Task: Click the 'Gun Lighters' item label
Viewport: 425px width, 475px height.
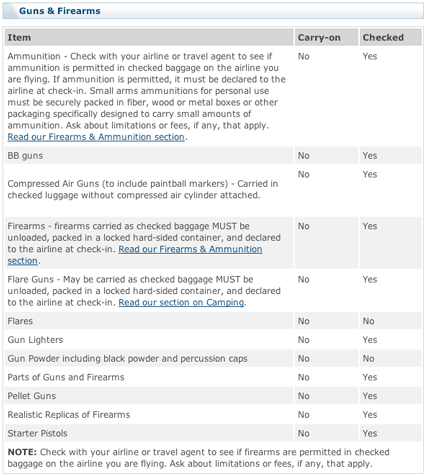Action: pyautogui.click(x=35, y=340)
